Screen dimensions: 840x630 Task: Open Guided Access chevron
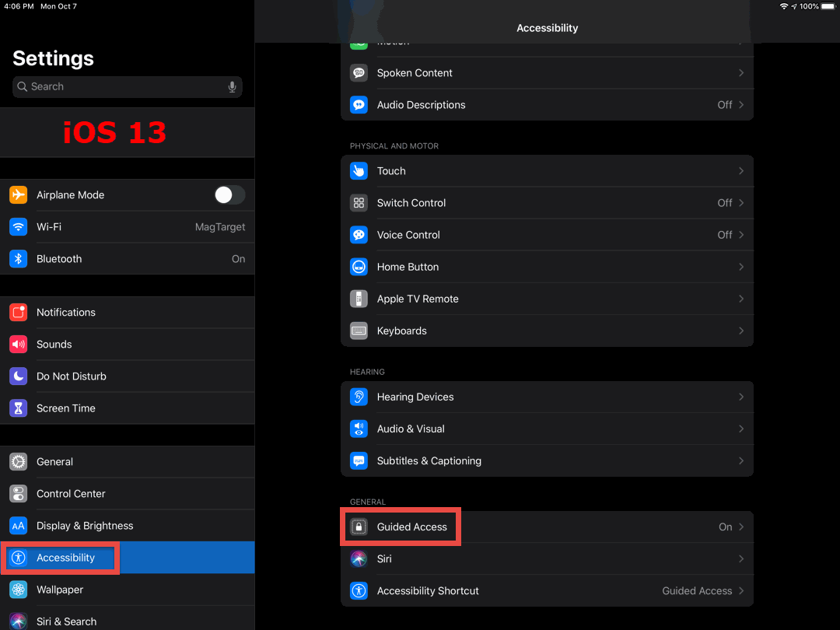741,527
